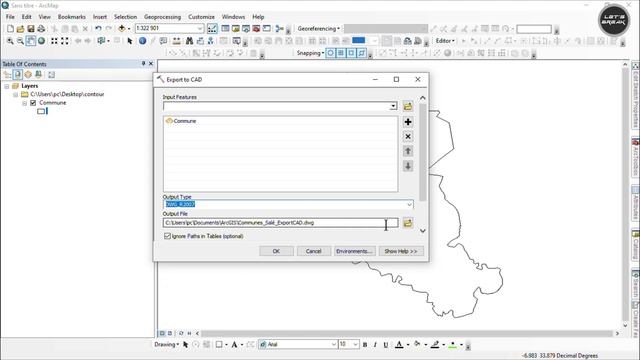
Task: Open the Table Of Contents window icon
Action: pos(225,29)
